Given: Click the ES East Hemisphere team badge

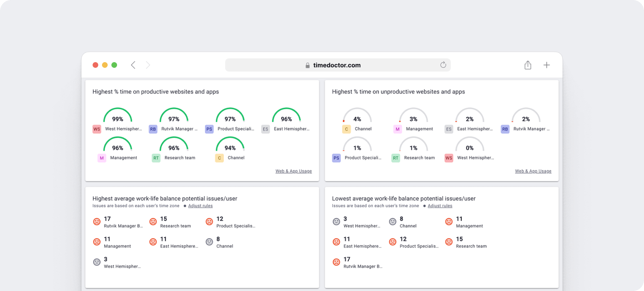Looking at the screenshot, I should click(x=265, y=129).
